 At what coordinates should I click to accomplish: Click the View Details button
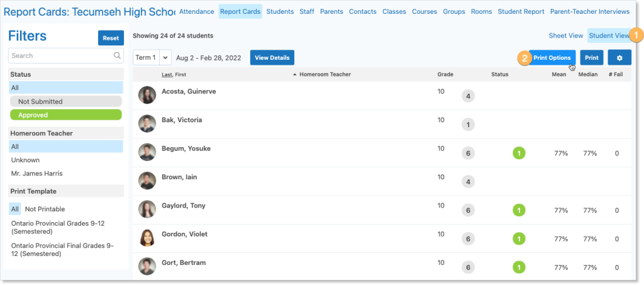[x=272, y=58]
